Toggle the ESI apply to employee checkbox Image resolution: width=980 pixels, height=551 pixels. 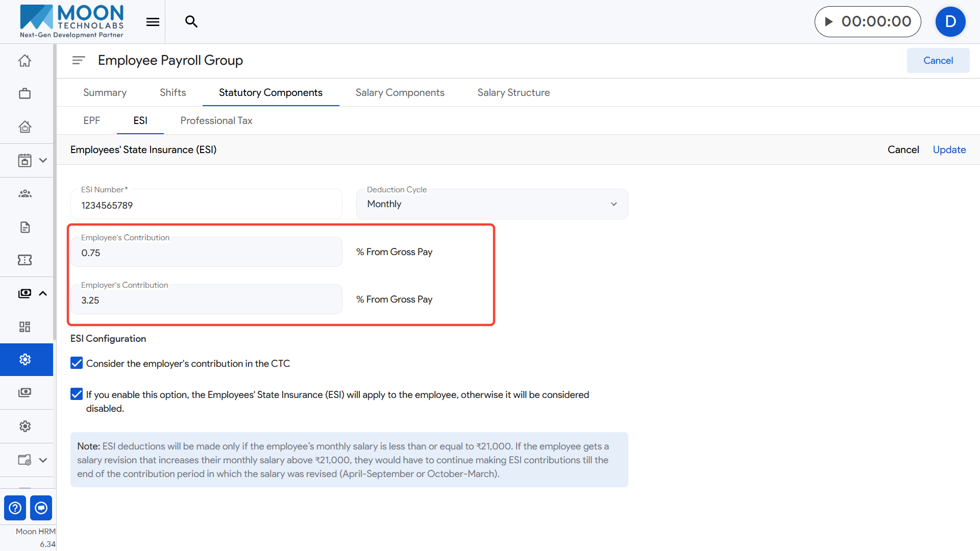pyautogui.click(x=77, y=394)
